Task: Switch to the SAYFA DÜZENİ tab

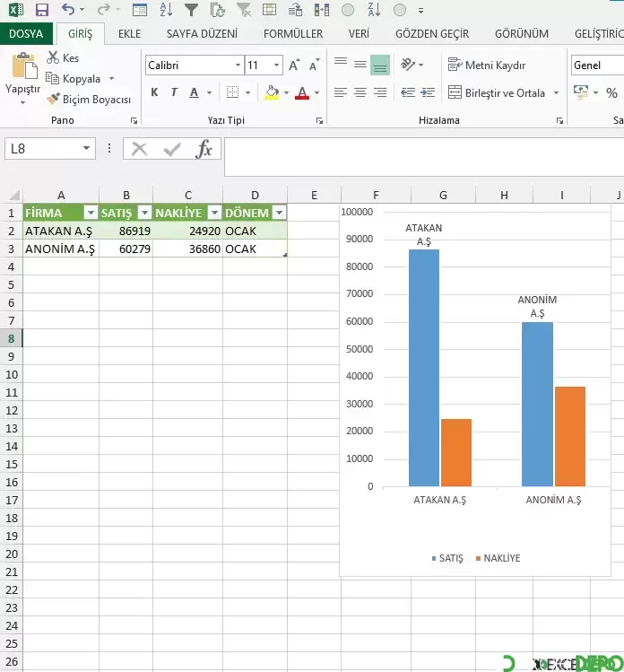Action: click(x=202, y=33)
